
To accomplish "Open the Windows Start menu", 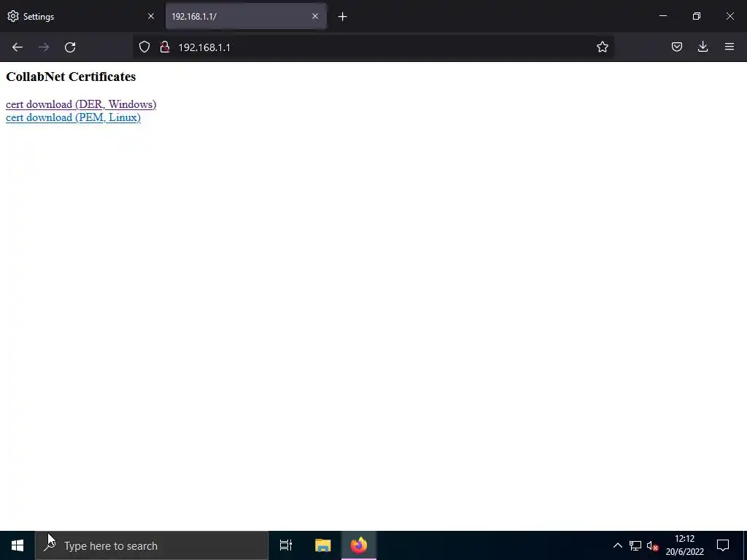I will tap(18, 545).
